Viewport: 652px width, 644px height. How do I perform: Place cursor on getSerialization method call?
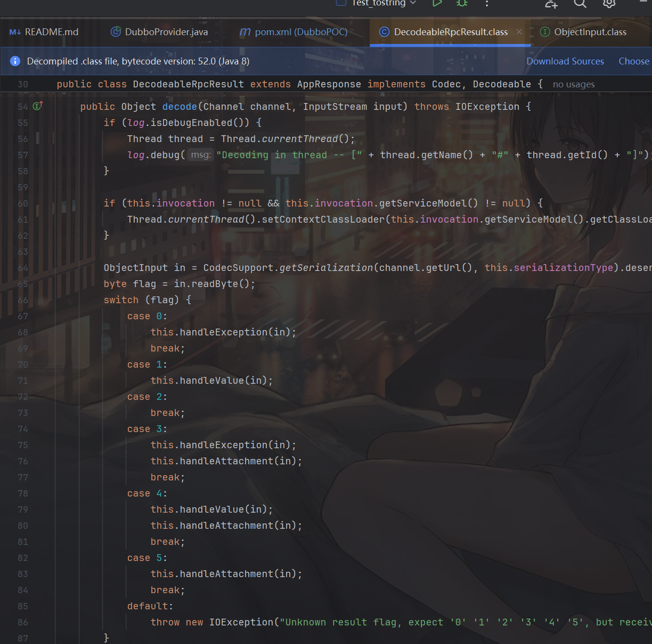point(326,268)
